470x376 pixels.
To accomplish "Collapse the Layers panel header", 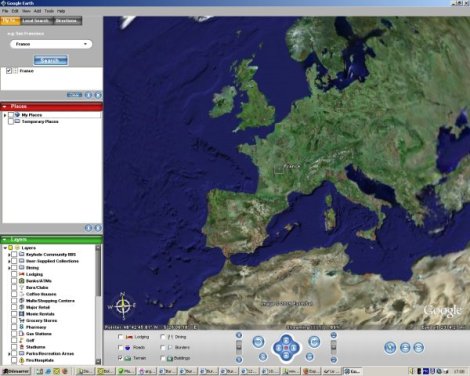I will coord(51,239).
